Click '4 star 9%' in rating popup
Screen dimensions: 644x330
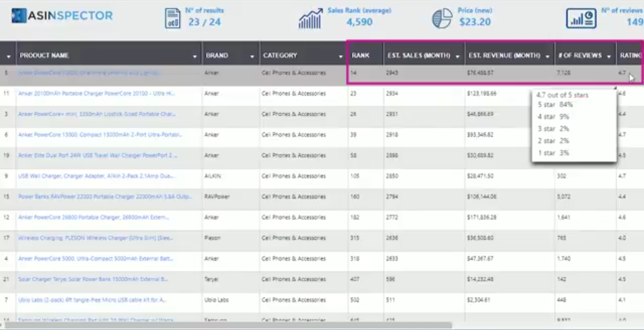pyautogui.click(x=553, y=117)
